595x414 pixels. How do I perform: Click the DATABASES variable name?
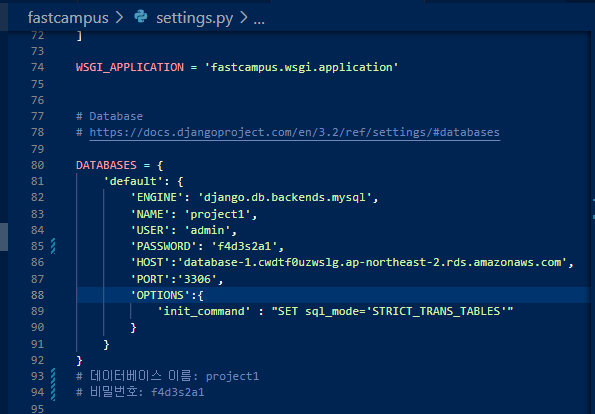(x=106, y=165)
